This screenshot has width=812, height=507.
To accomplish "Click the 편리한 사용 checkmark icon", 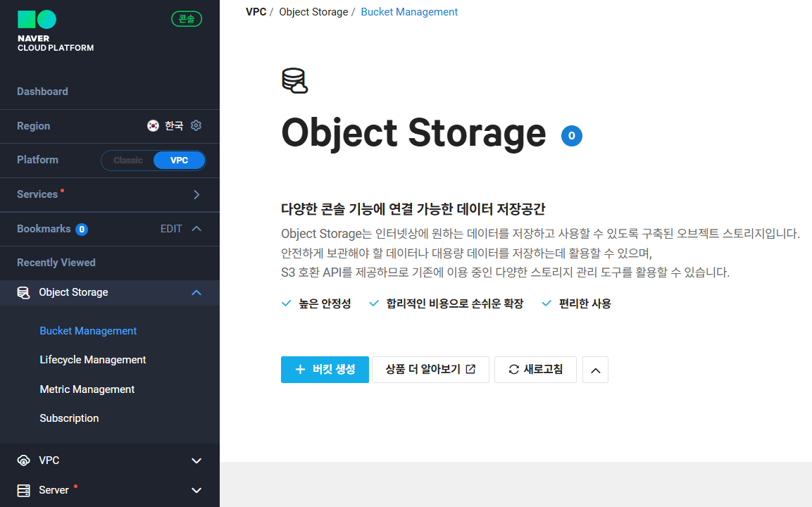I will point(546,303).
